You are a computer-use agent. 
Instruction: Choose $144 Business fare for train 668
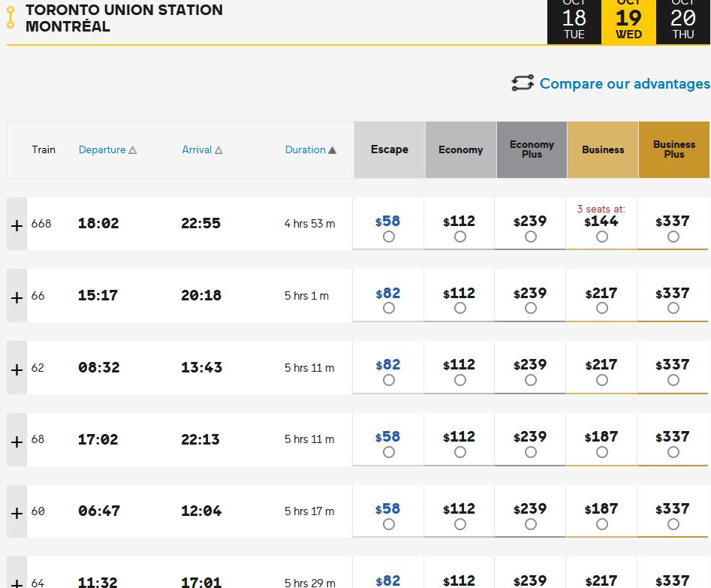click(x=601, y=237)
